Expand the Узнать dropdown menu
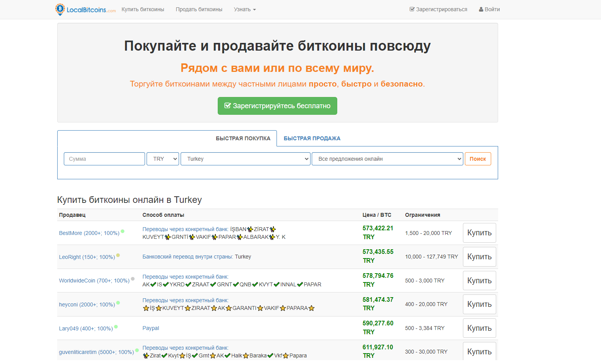Image resolution: width=601 pixels, height=364 pixels. 245,9
